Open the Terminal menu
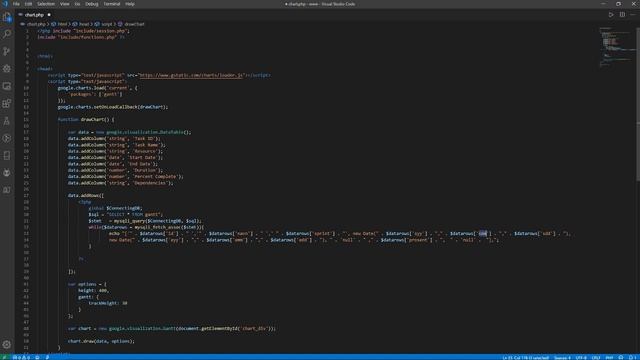The width and height of the screenshot is (640, 360). [111, 4]
